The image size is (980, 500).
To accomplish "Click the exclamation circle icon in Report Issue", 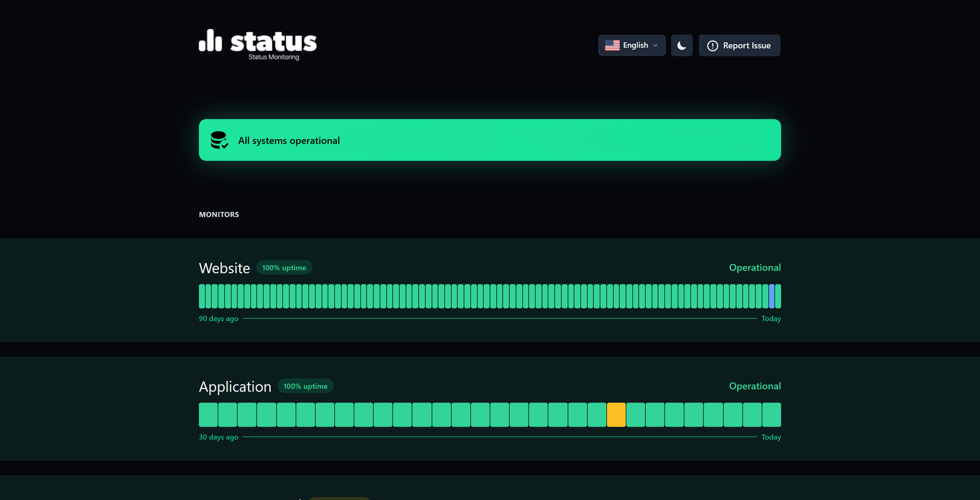I will pyautogui.click(x=712, y=46).
